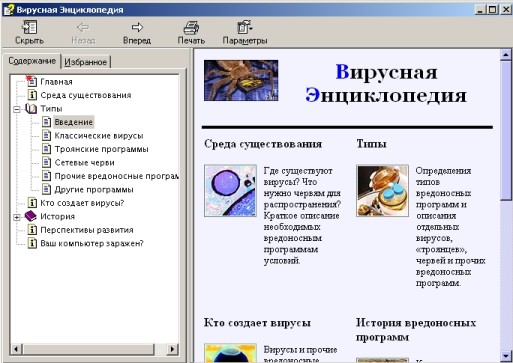Click the closed book icon for История
The width and height of the screenshot is (513, 363).
pos(31,216)
